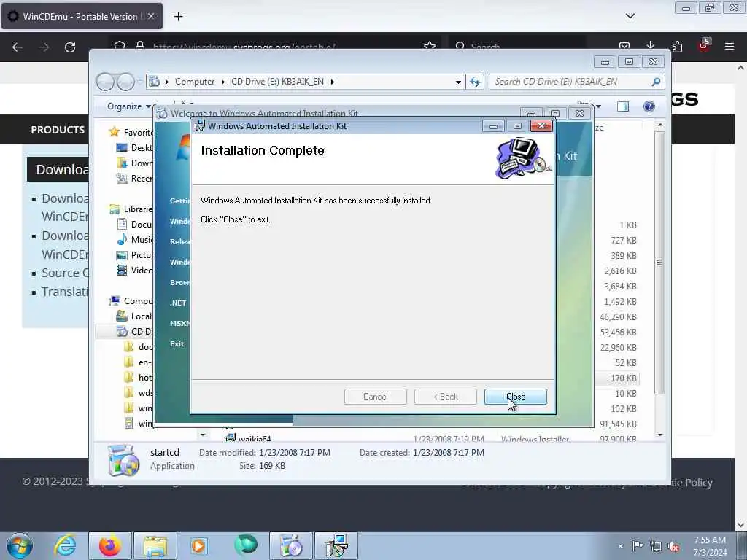Screen dimensions: 747x560
Task: Open the Firefox hamburger menu
Action: coord(729,46)
